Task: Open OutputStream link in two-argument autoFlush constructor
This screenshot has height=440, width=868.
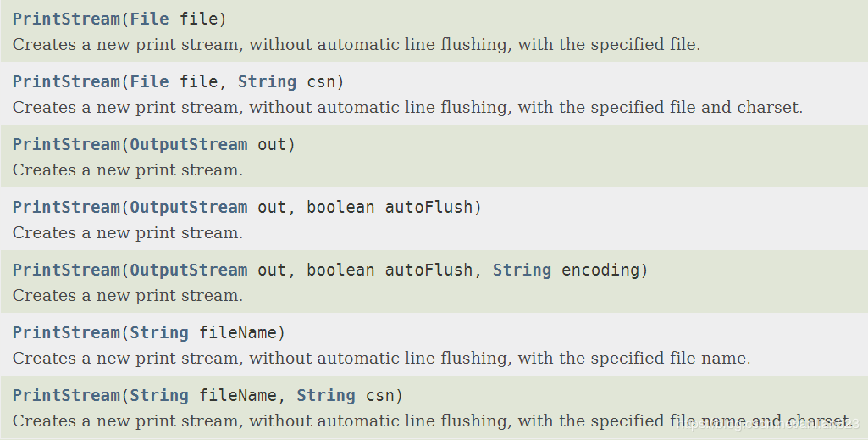Action: point(189,207)
